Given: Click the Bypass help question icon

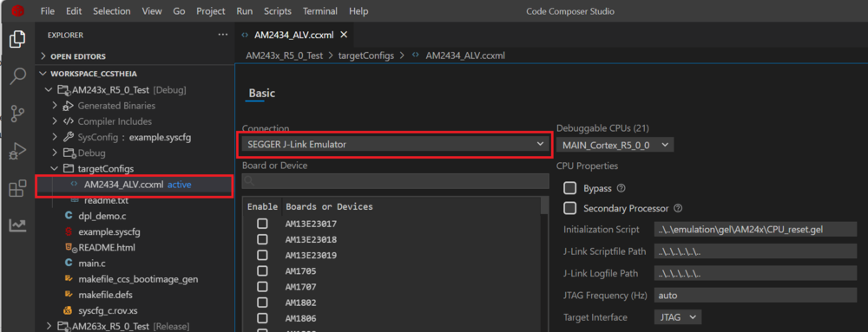Looking at the screenshot, I should tap(621, 188).
